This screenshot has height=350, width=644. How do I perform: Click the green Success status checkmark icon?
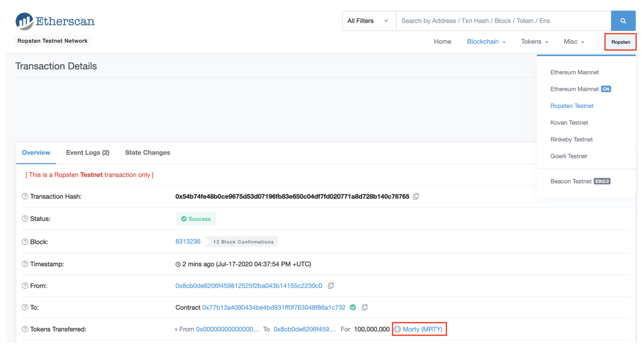pos(184,219)
